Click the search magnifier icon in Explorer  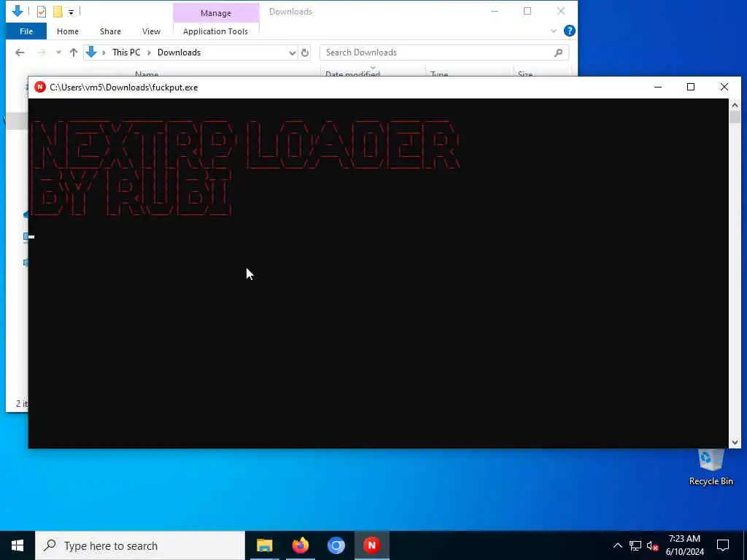[558, 52]
